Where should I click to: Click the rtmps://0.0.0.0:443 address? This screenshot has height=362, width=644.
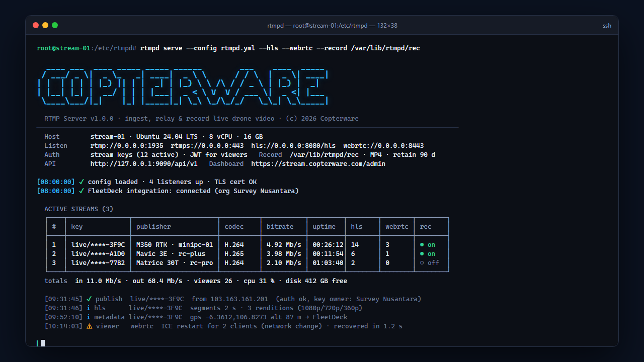[x=207, y=146]
